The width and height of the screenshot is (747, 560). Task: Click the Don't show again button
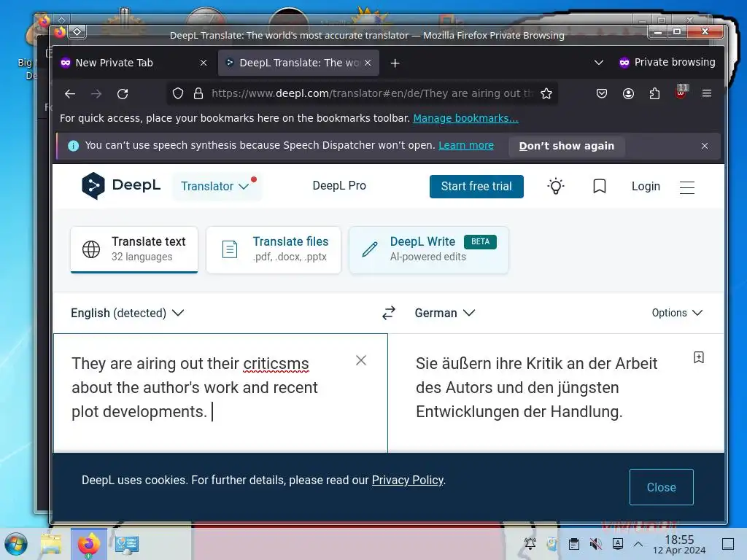pyautogui.click(x=566, y=146)
